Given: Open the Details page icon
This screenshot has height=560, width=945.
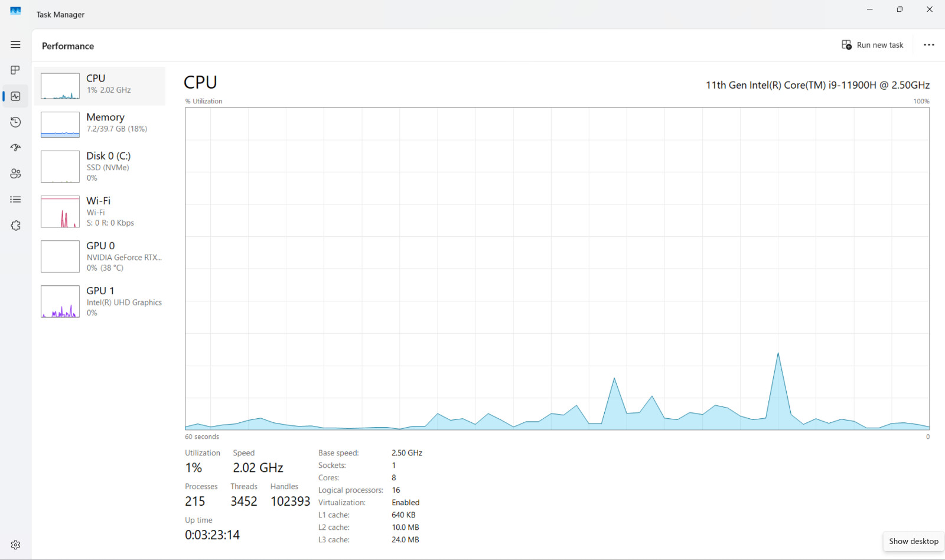Looking at the screenshot, I should [x=15, y=200].
